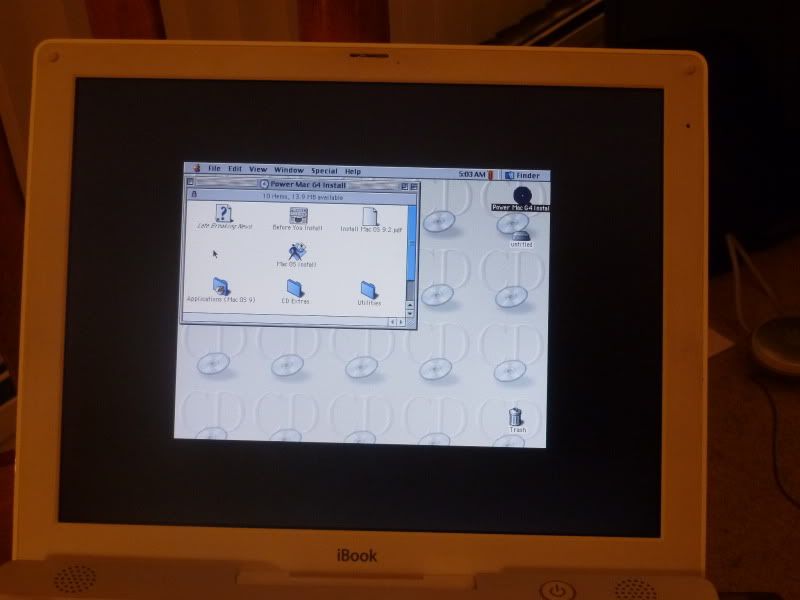Open the CD Extras folder

click(x=296, y=290)
